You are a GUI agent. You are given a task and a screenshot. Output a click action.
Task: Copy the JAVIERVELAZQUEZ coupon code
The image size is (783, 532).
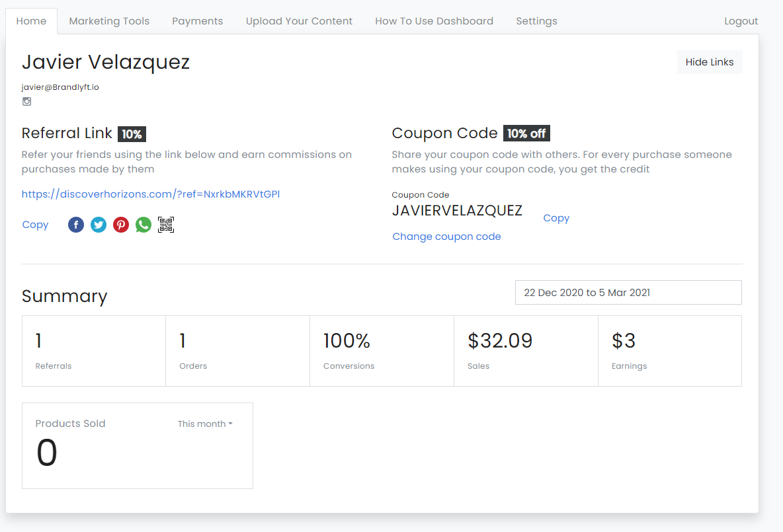(556, 218)
